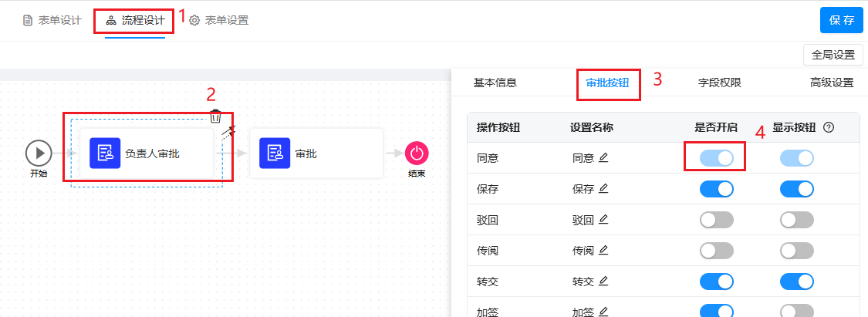The width and height of the screenshot is (868, 317).
Task: Click the End (结束) power icon node
Action: click(417, 153)
